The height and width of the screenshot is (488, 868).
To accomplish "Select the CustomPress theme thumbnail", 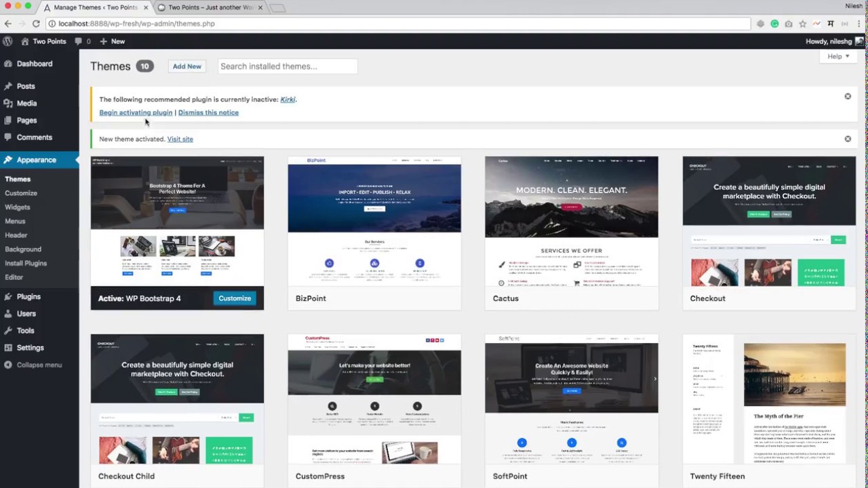I will click(x=374, y=399).
